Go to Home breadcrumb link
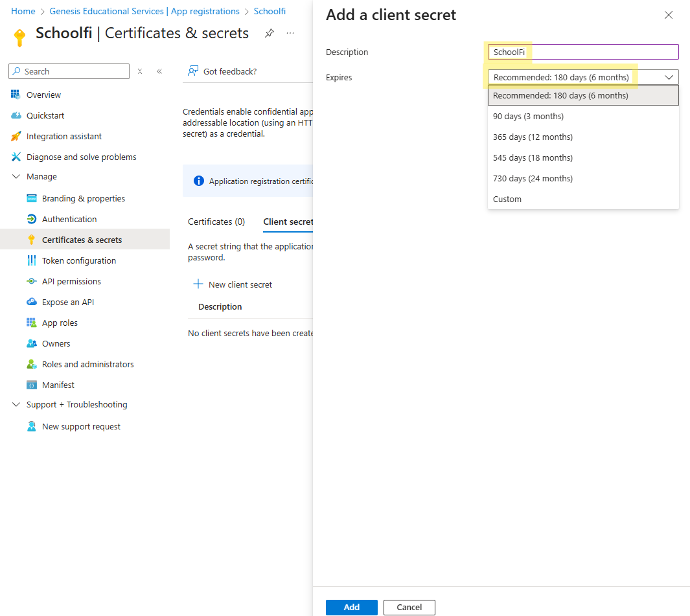 [23, 11]
